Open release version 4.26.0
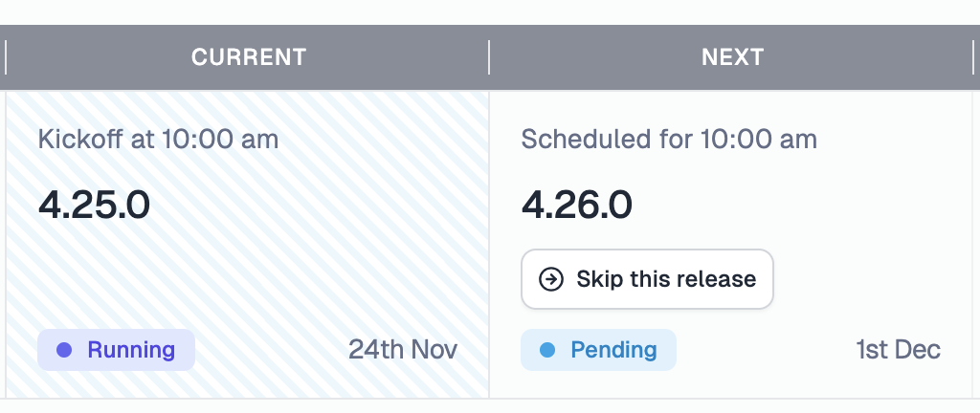Image resolution: width=980 pixels, height=413 pixels. click(577, 205)
